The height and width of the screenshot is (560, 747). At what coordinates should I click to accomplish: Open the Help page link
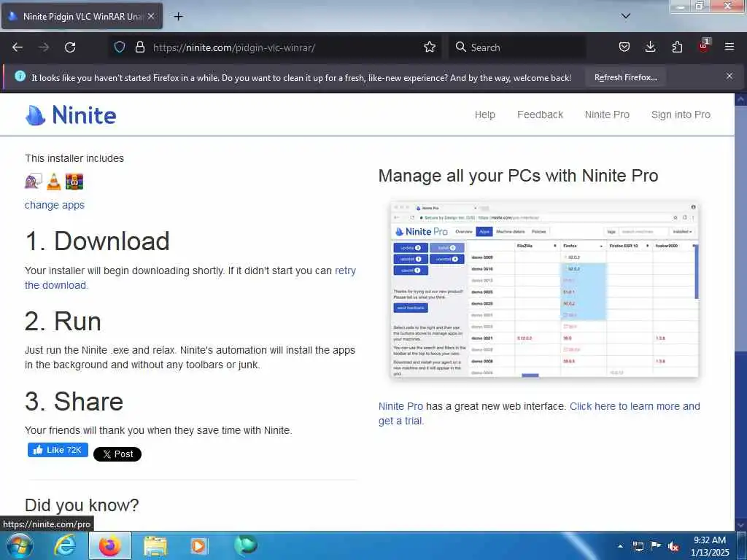pos(485,114)
